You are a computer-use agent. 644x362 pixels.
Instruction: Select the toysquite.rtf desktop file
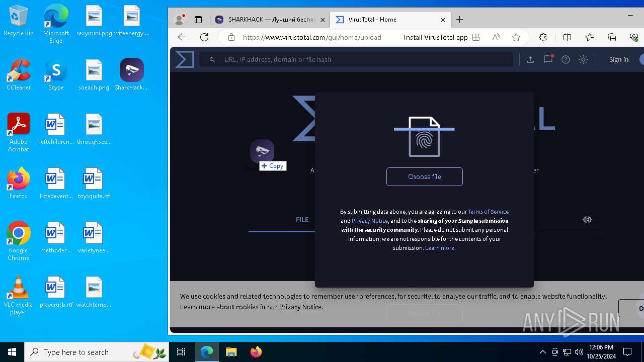click(94, 184)
